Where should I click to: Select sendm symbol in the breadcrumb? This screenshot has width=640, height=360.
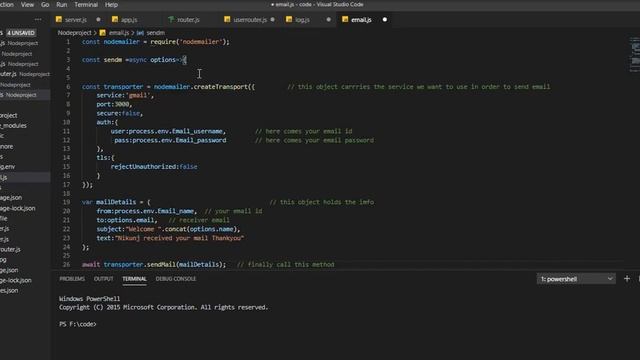(x=156, y=33)
